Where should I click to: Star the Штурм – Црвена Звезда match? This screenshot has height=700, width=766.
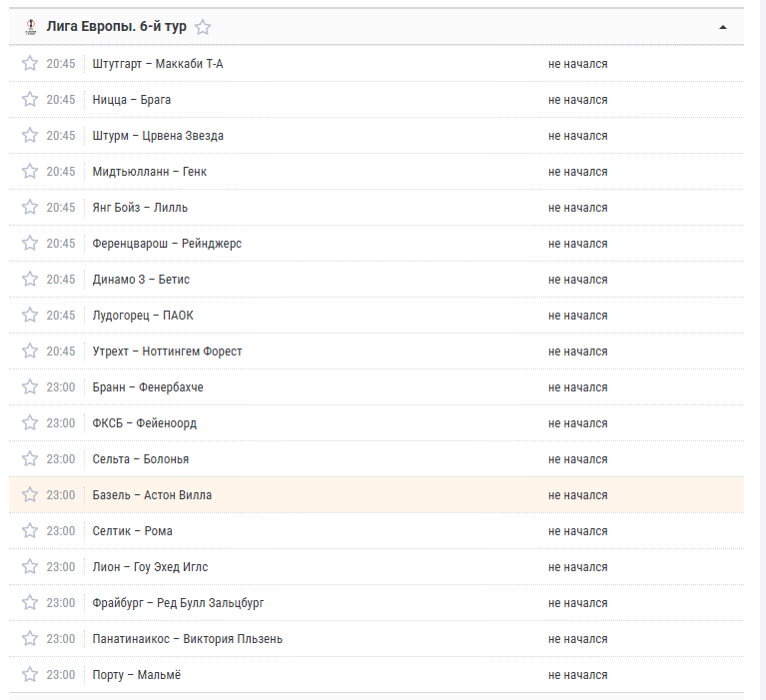pos(30,136)
